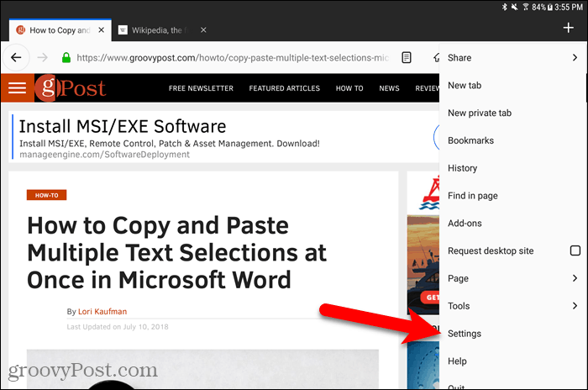Open a new tab with the plus icon
Viewport: 588px width, 390px height.
568,28
